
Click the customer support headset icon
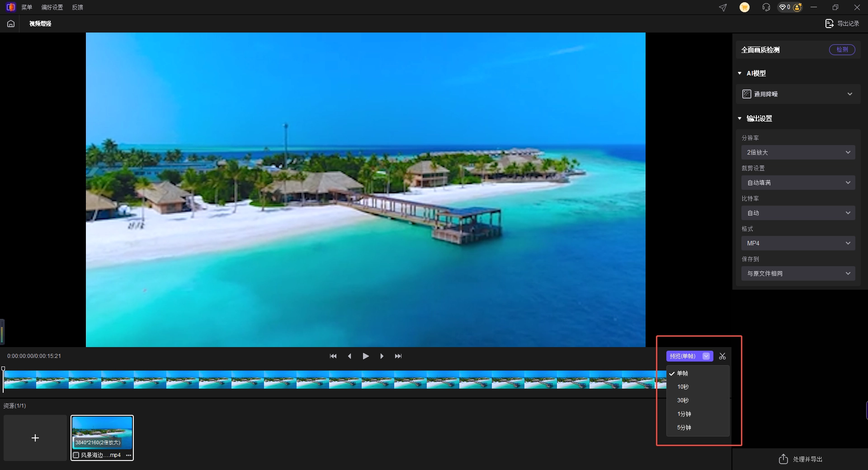766,7
